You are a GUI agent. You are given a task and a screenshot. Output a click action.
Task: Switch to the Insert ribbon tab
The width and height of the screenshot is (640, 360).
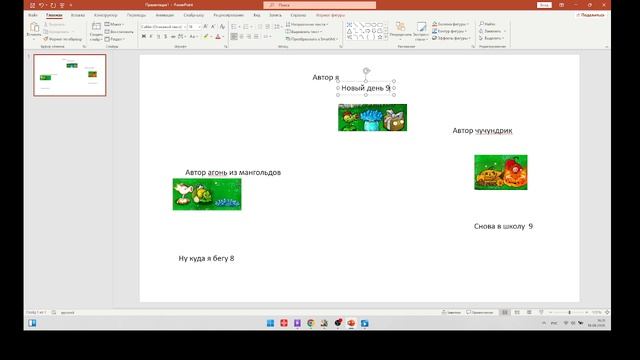78,15
